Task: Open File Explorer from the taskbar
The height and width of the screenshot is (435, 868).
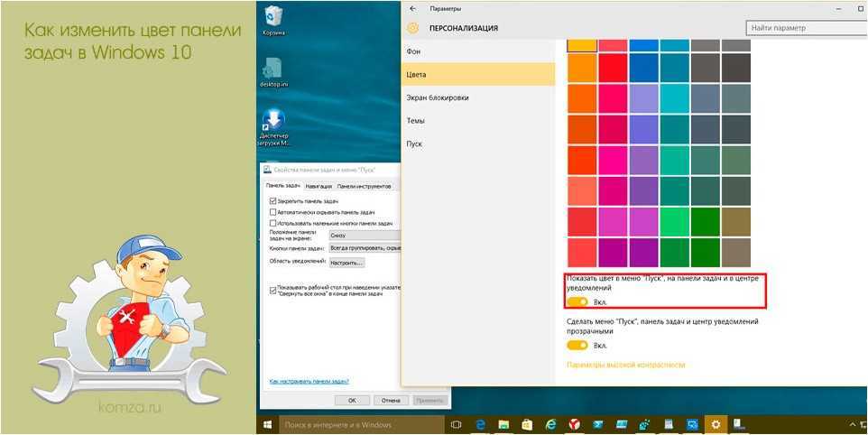Action: (x=503, y=424)
